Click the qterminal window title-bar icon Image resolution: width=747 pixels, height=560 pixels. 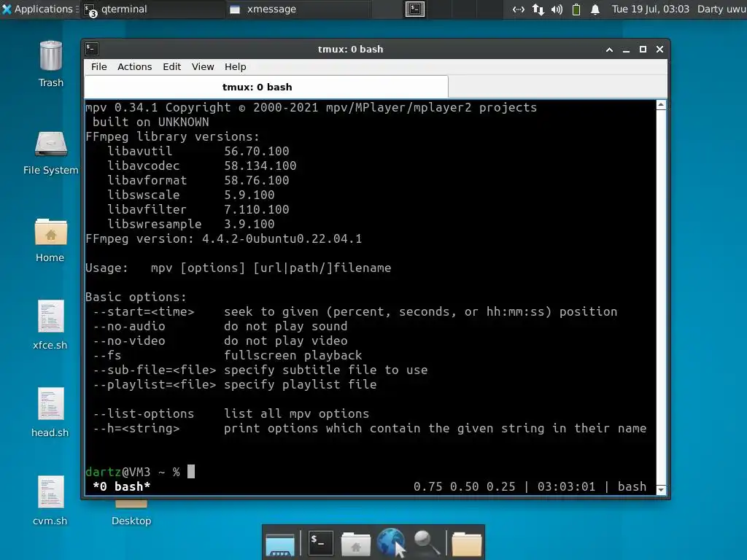click(x=92, y=49)
